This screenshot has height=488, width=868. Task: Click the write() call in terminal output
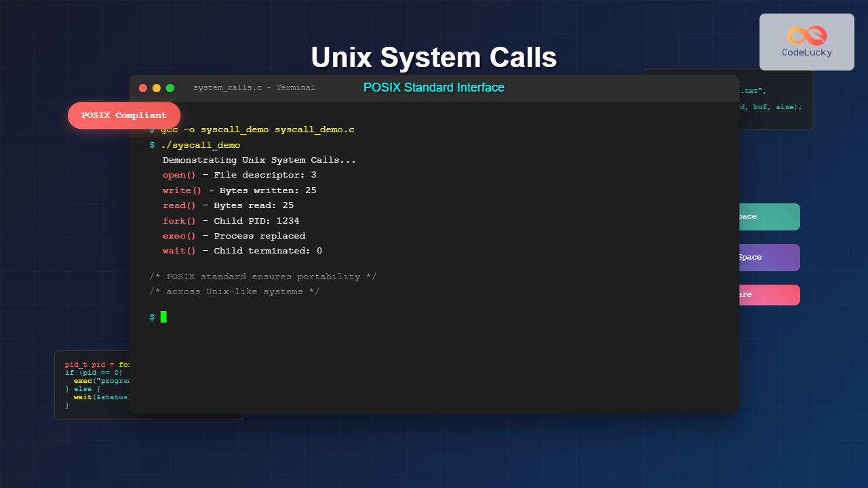tap(182, 190)
